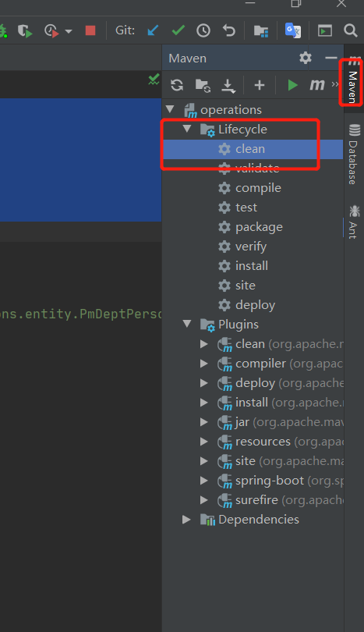Select the deploy lifecycle goal
Screen dimensions: 364x632
coord(253,305)
